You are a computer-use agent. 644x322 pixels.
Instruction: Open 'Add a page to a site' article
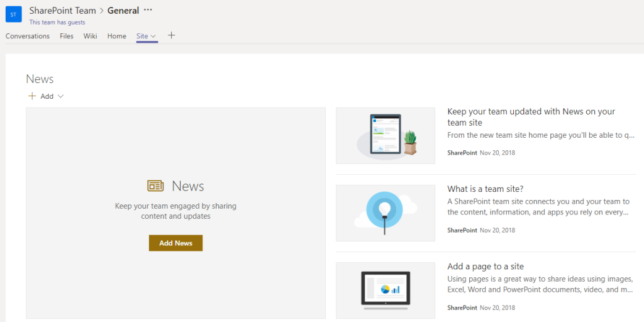pyautogui.click(x=486, y=266)
